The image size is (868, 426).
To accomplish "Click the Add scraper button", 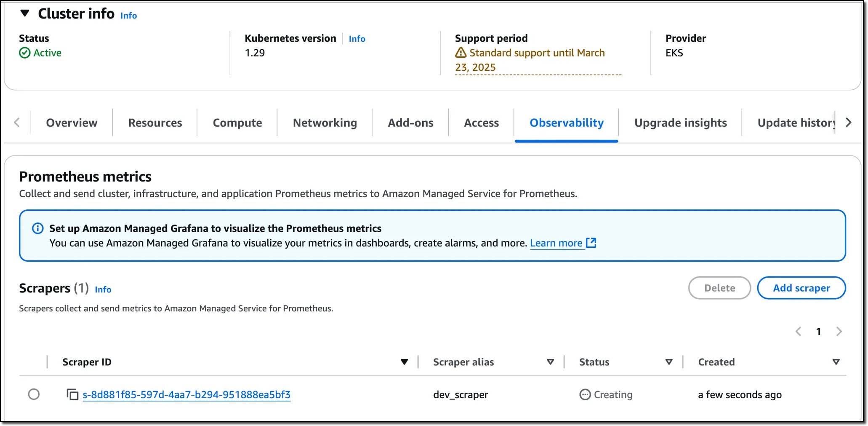I will [801, 288].
